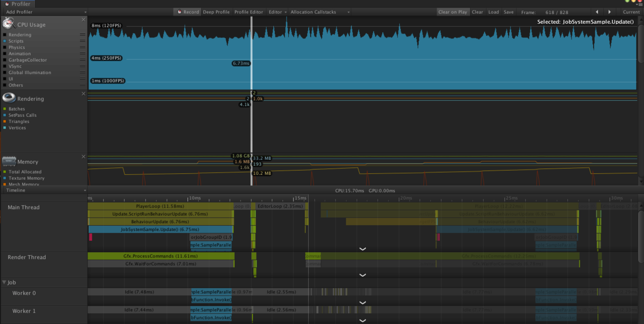This screenshot has width=644, height=324.
Task: Expand the Main Thread rows chevron
Action: tap(363, 249)
